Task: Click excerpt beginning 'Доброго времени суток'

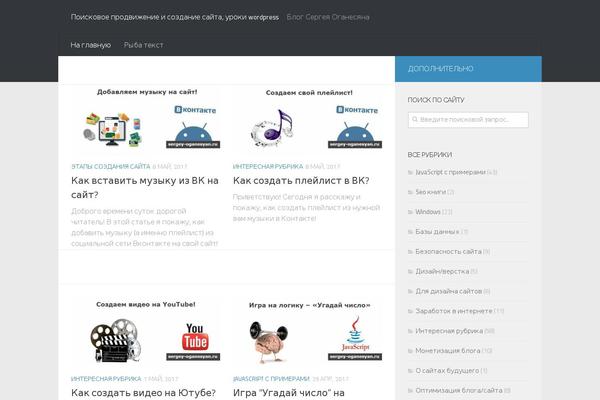Action: pyautogui.click(x=145, y=227)
